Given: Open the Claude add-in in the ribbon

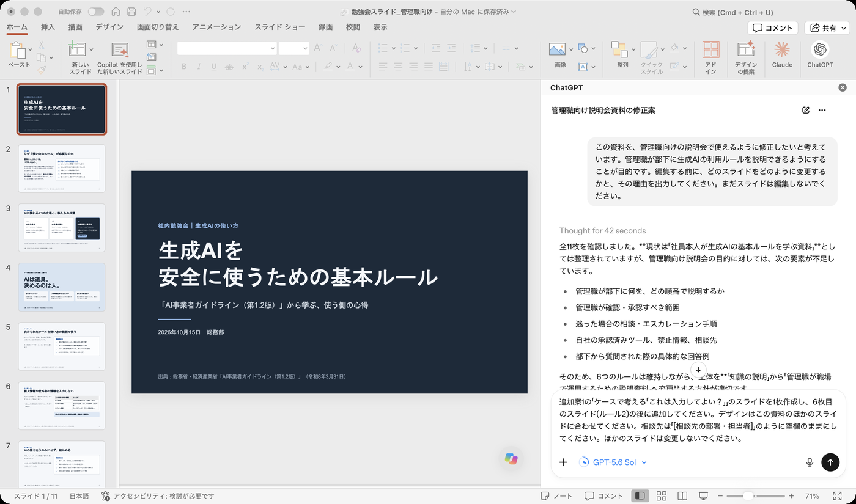Looking at the screenshot, I should point(782,54).
